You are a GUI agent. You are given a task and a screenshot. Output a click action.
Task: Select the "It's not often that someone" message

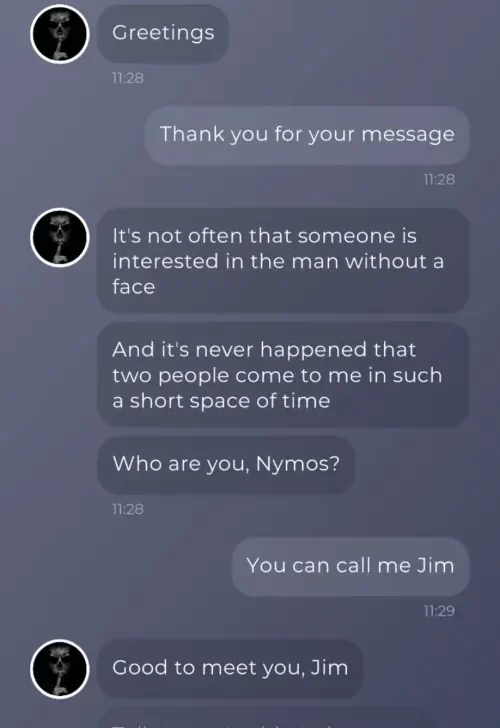[283, 261]
